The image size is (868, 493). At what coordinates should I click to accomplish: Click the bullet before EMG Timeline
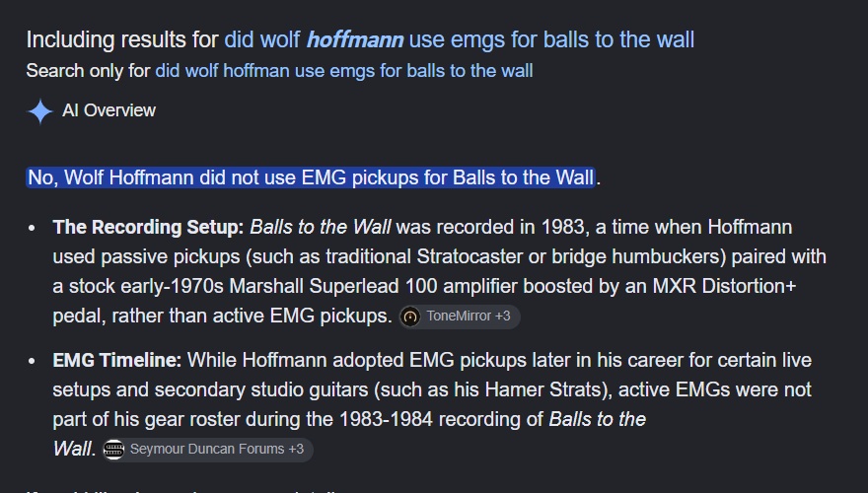32,361
